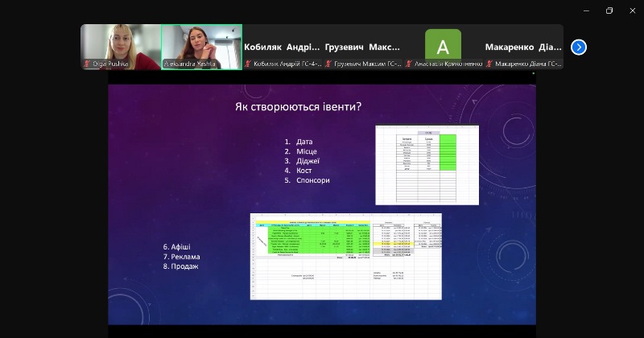Screen dimensions: 644x338
Task: Click list item 7. Реклама
Action: point(182,257)
